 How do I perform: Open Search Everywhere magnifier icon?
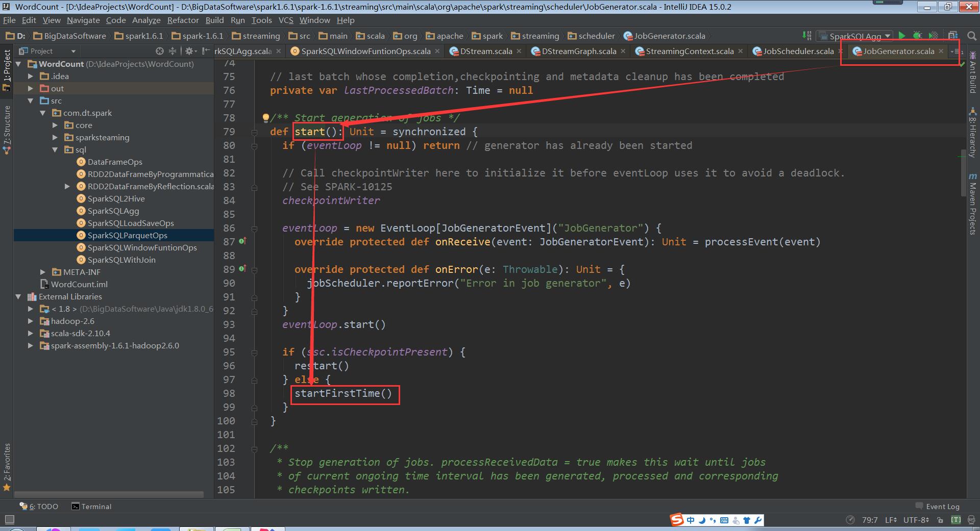(972, 36)
